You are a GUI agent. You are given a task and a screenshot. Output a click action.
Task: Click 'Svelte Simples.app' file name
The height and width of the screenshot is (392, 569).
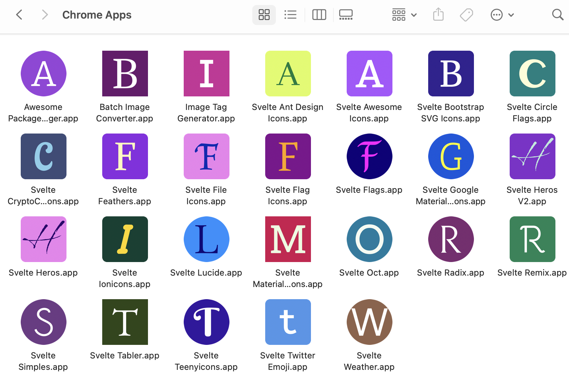pyautogui.click(x=43, y=361)
